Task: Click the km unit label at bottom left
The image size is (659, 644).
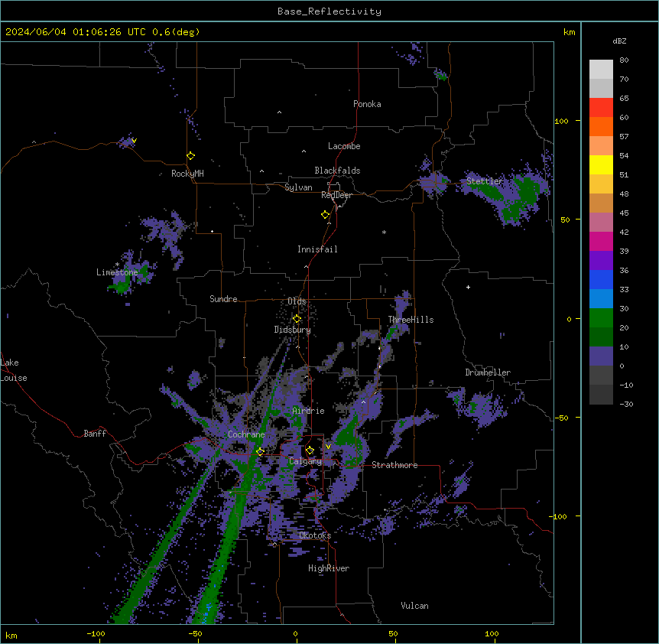Action: [x=11, y=635]
